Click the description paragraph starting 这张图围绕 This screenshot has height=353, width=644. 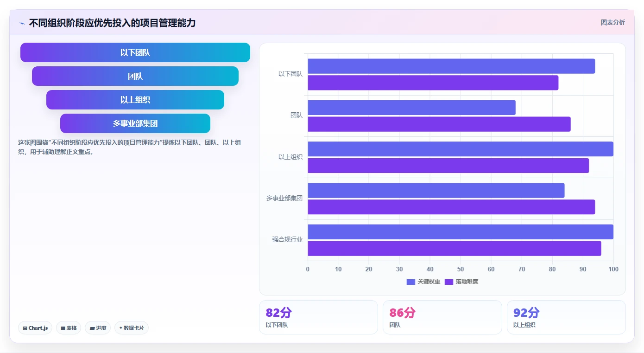click(x=130, y=147)
